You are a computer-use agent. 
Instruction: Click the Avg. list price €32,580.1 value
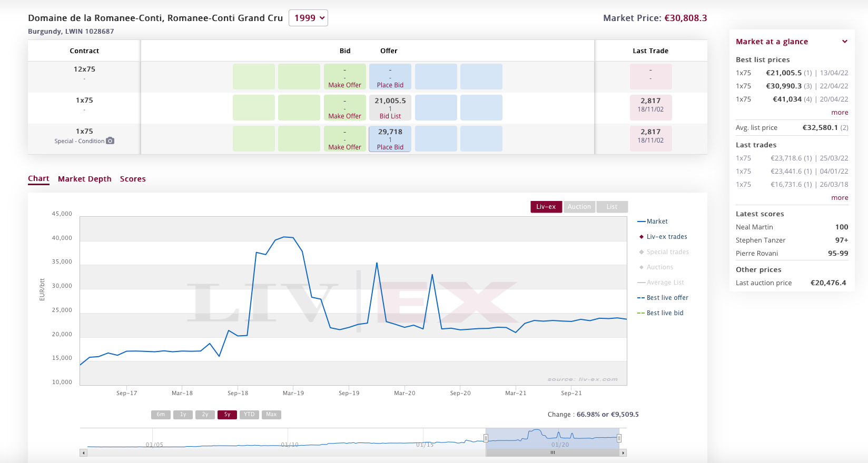pos(820,128)
